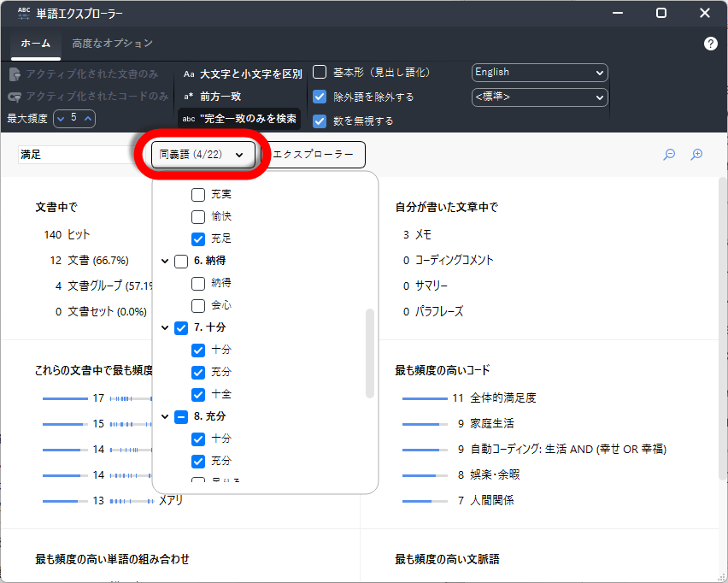Check the 愉快 synonym checkbox

coord(198,217)
